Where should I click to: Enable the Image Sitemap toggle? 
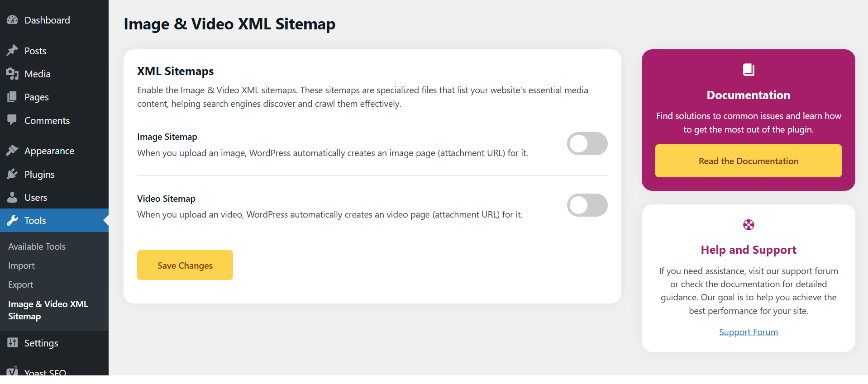click(x=587, y=143)
